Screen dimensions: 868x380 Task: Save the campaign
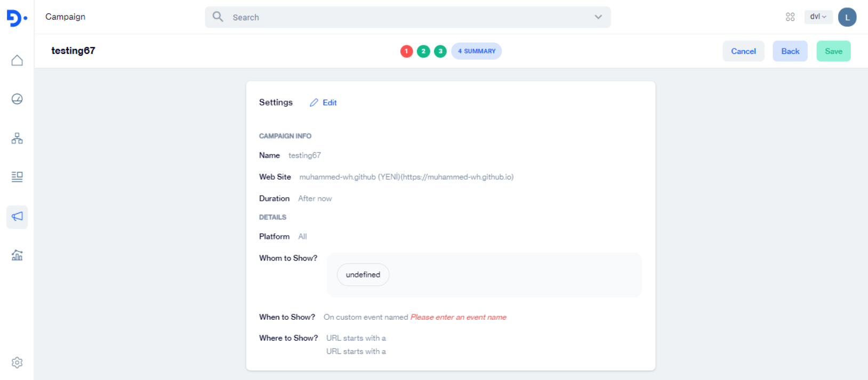click(x=833, y=51)
